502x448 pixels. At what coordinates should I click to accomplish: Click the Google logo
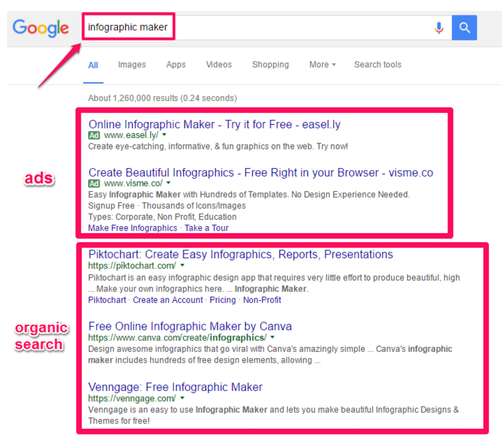point(40,28)
